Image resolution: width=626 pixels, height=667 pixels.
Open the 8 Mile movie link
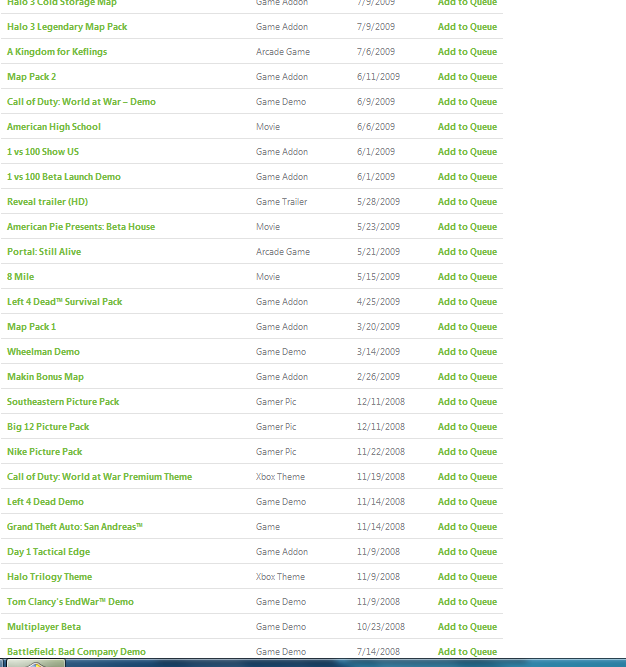coord(20,277)
